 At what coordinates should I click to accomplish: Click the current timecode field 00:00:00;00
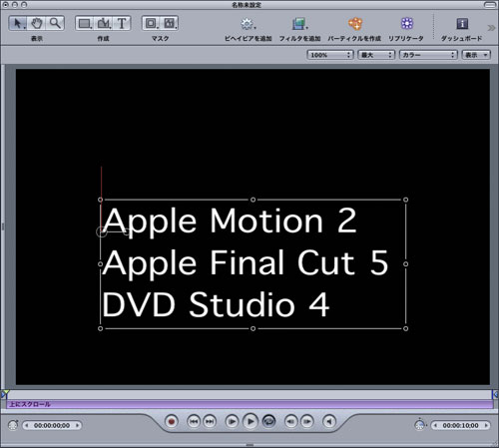(x=52, y=425)
